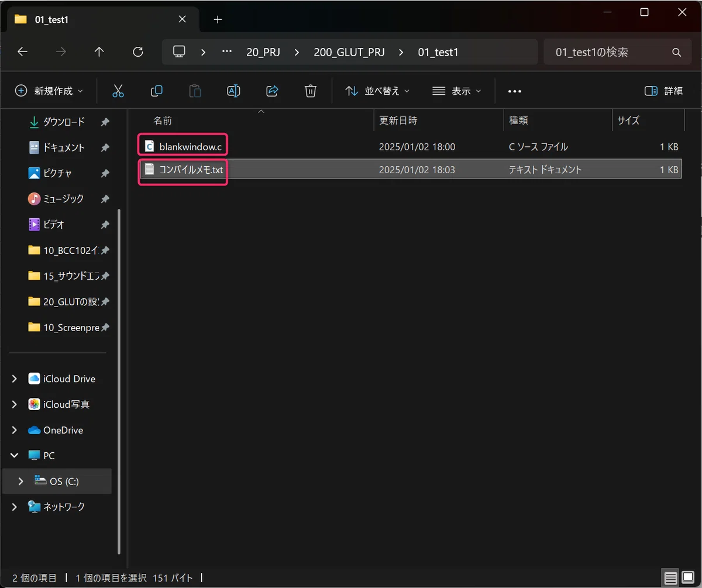This screenshot has height=588, width=702.
Task: Click the navigation pane scrollbar
Action: (x=120, y=380)
